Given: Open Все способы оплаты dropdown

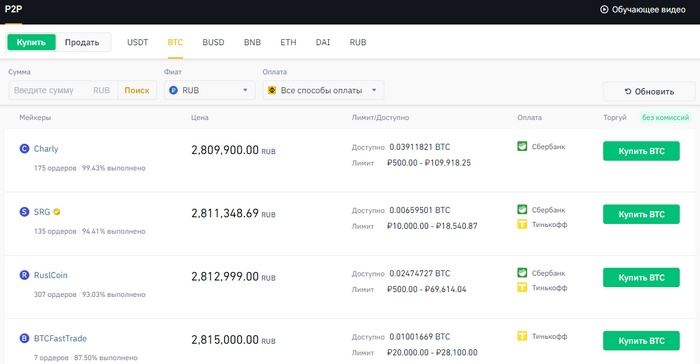Looking at the screenshot, I should [x=323, y=90].
